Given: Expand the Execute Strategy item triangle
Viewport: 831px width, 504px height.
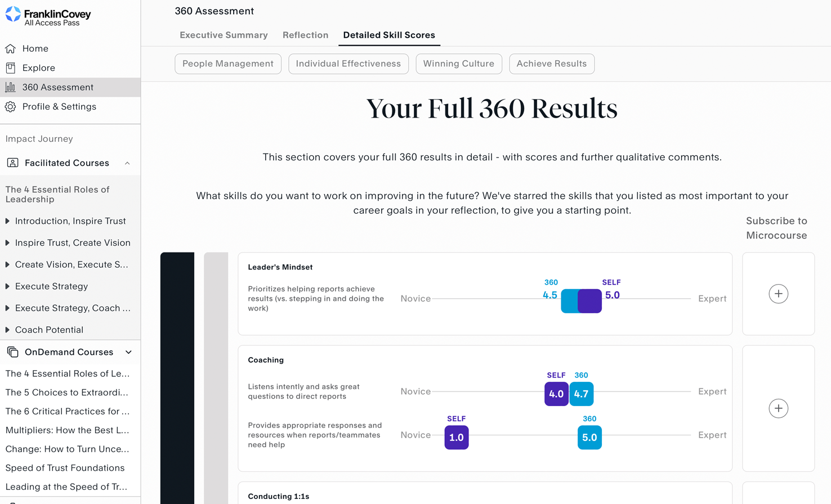Looking at the screenshot, I should [x=7, y=286].
